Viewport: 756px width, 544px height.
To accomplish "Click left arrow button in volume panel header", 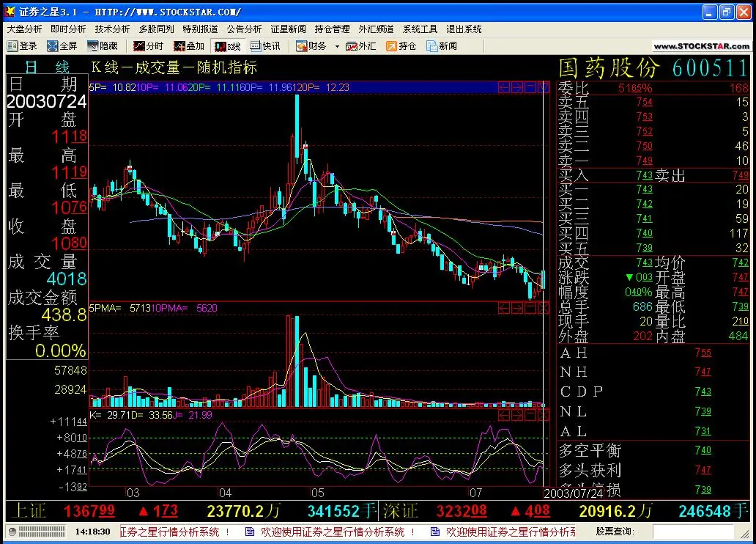I will pyautogui.click(x=504, y=308).
